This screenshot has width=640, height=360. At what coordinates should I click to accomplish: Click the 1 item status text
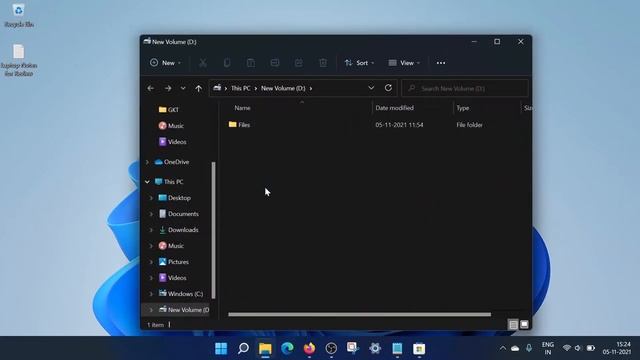click(x=156, y=325)
